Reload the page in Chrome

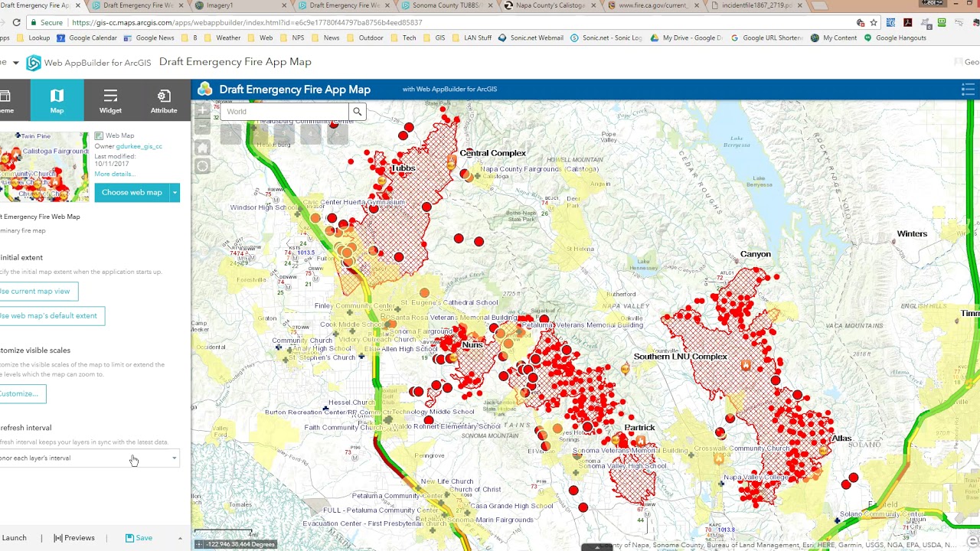(x=16, y=23)
